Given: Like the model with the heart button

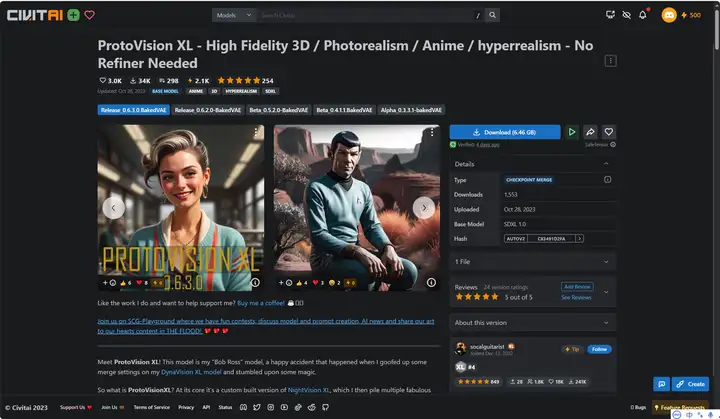Looking at the screenshot, I should (608, 132).
